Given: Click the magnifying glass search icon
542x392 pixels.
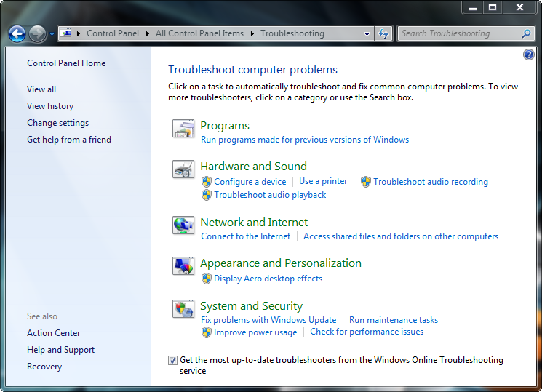Looking at the screenshot, I should [527, 33].
